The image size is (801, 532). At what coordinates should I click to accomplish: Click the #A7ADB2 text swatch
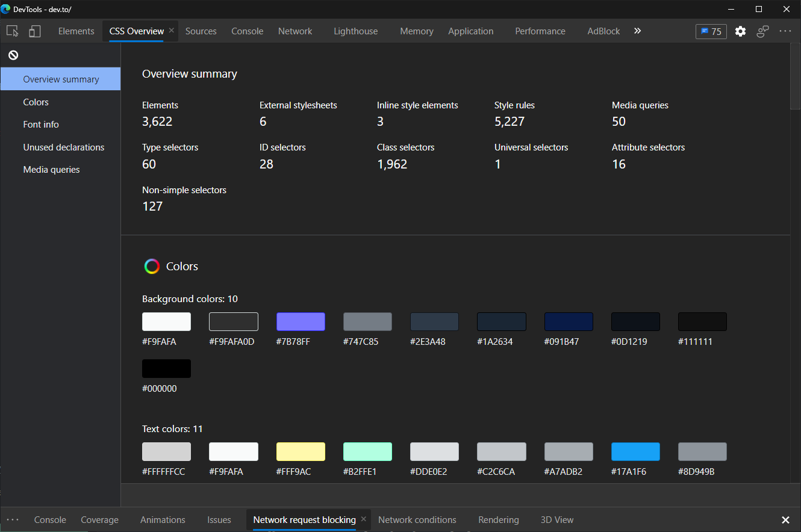tap(569, 451)
